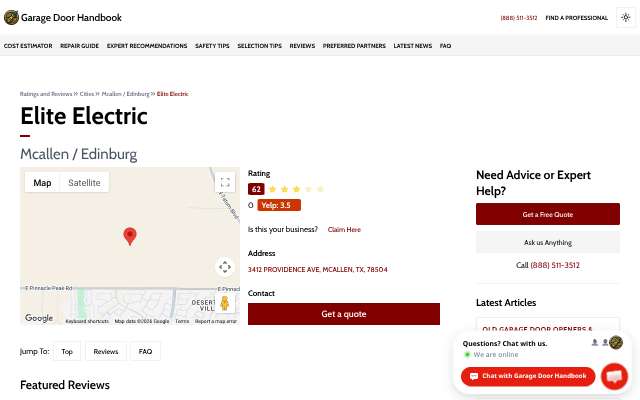Viewport: 640px width, 400px height.
Task: Open map Keyboard shortcuts link
Action: click(87, 321)
